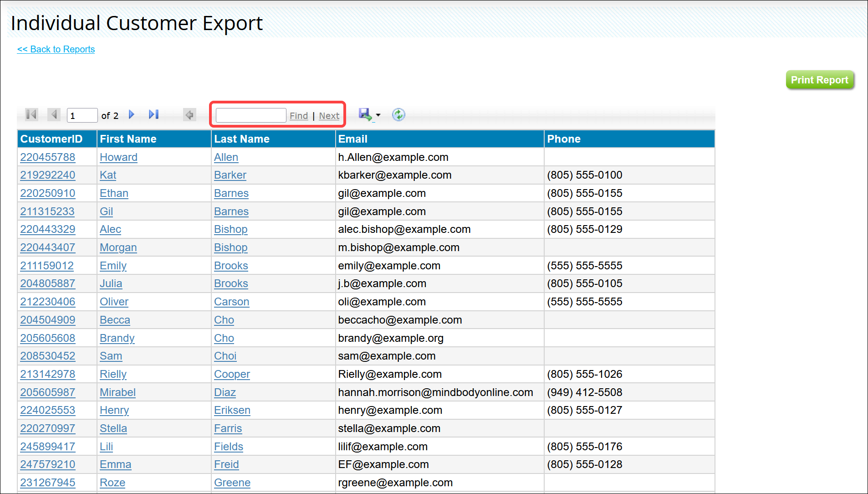Select email hannah.morrison@mindbodyonline.com
868x494 pixels.
(x=435, y=392)
